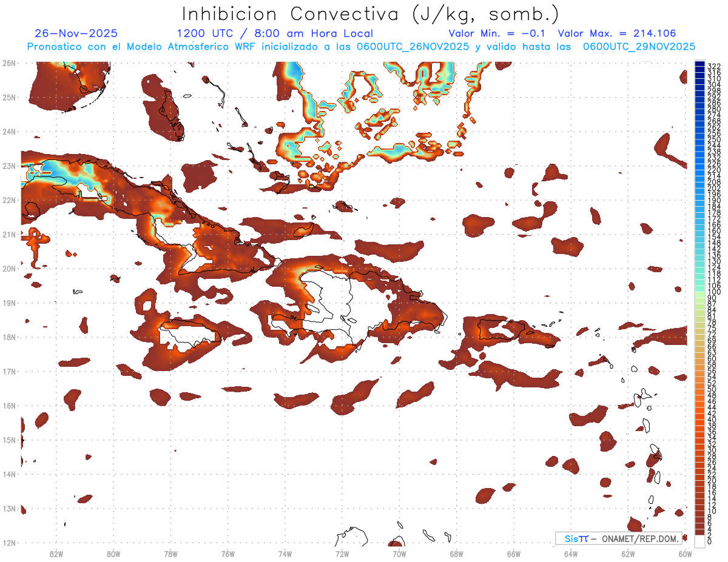
Task: Click the 19N latitude label
Action: tap(9, 303)
